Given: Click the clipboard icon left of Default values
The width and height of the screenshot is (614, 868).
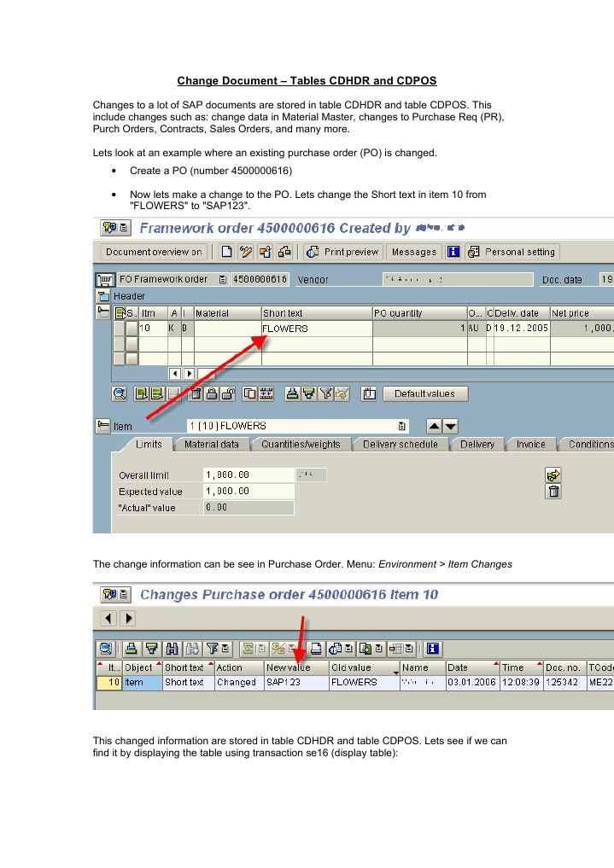Looking at the screenshot, I should click(369, 393).
